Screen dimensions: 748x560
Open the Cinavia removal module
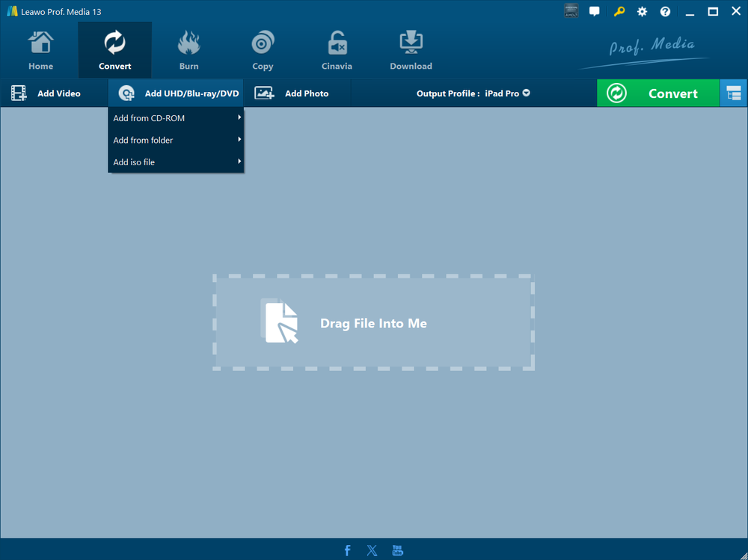[337, 50]
